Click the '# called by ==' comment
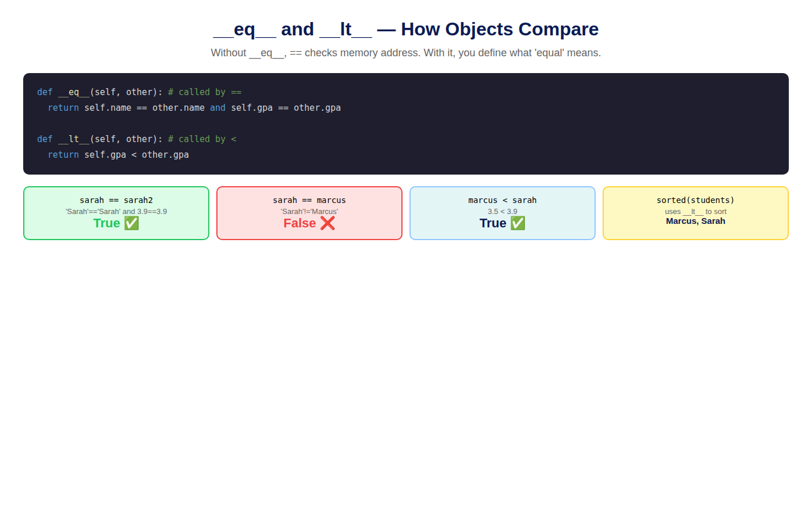This screenshot has width=812, height=522. point(205,92)
